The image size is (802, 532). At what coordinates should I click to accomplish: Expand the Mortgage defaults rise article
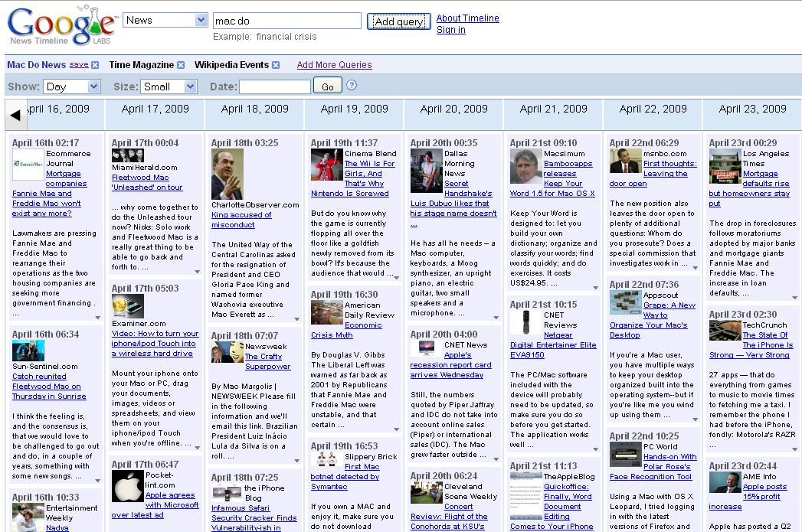point(794,298)
